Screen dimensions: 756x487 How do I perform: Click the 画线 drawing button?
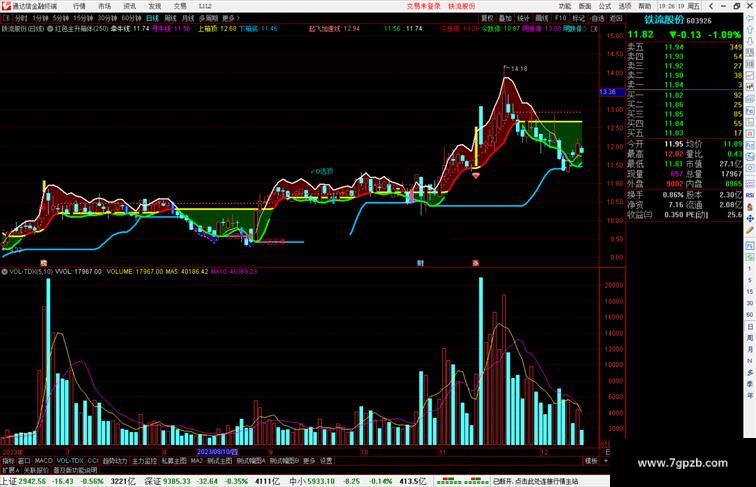click(542, 18)
